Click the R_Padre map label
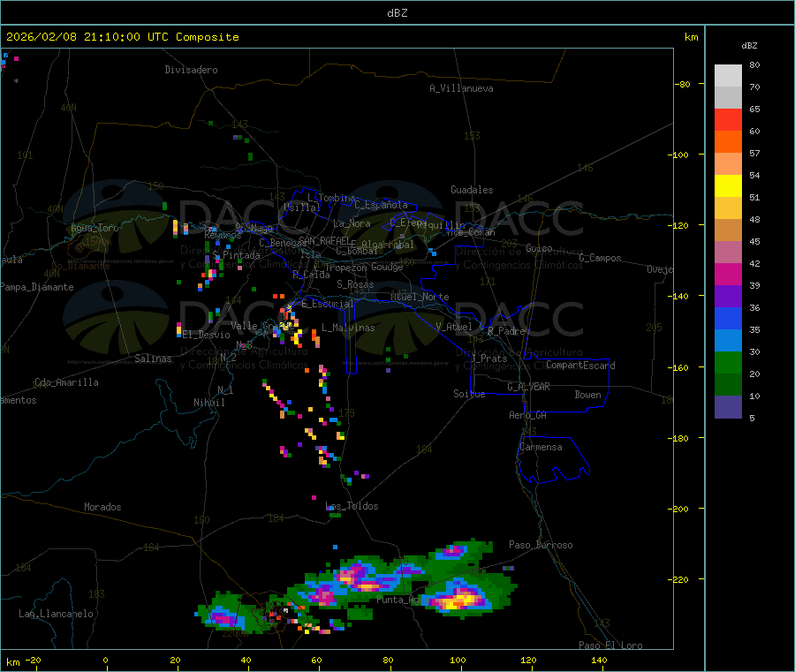Screen dimensions: 795x672 pos(506,331)
